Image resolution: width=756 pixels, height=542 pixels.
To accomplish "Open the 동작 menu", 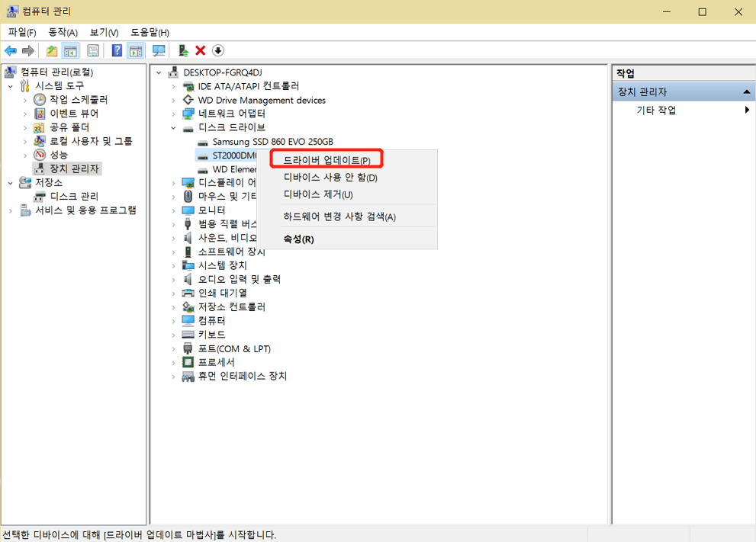I will [x=63, y=32].
